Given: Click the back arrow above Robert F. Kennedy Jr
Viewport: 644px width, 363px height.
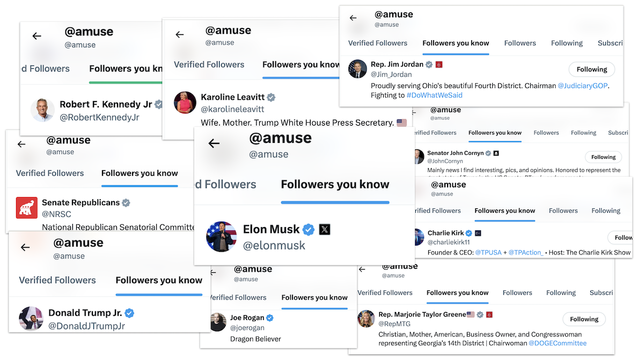Looking at the screenshot, I should 36,36.
